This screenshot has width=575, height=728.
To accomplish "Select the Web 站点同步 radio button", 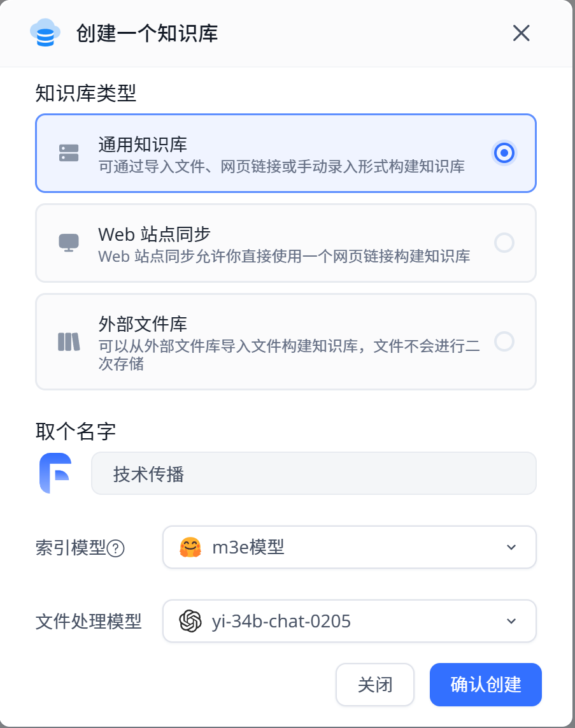I will click(504, 243).
